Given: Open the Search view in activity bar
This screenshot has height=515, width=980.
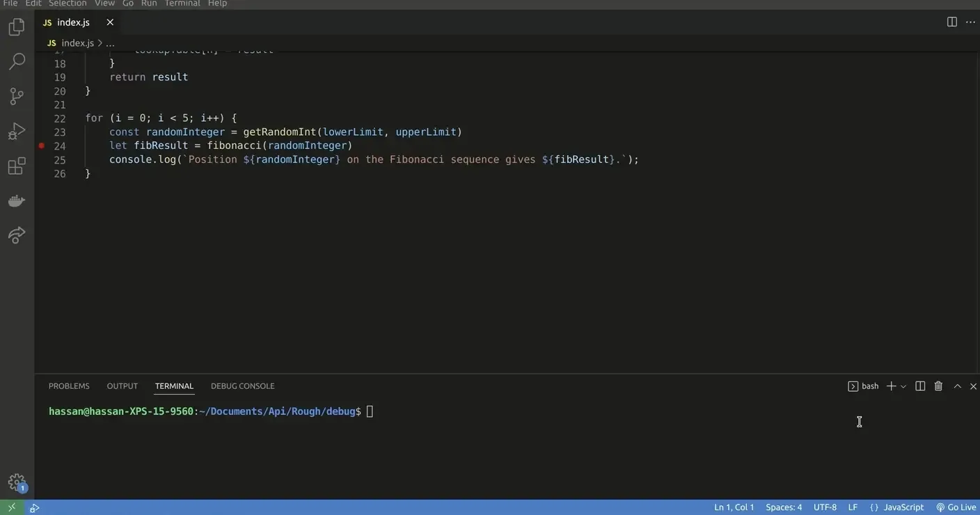Looking at the screenshot, I should click(17, 61).
